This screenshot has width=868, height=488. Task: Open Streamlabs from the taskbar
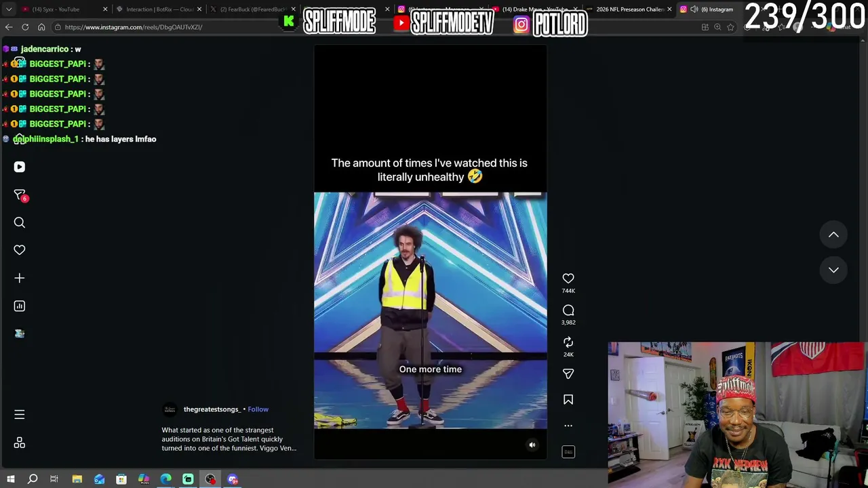click(x=188, y=480)
